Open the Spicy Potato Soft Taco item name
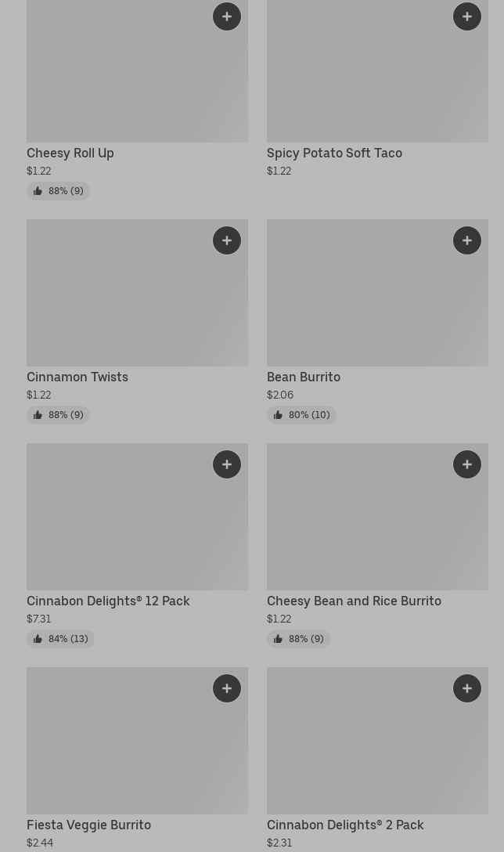This screenshot has width=504, height=852. [334, 153]
